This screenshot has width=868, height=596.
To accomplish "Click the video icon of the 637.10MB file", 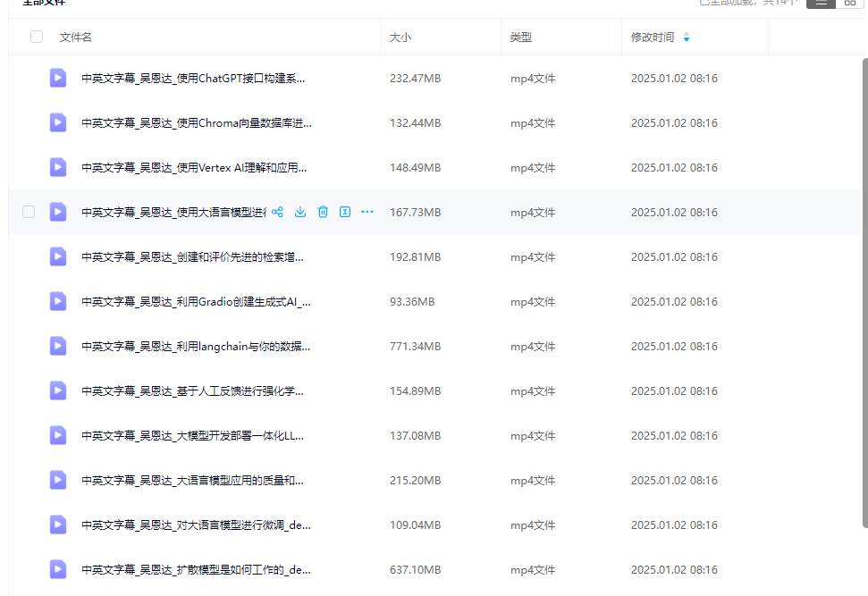I will [x=58, y=569].
